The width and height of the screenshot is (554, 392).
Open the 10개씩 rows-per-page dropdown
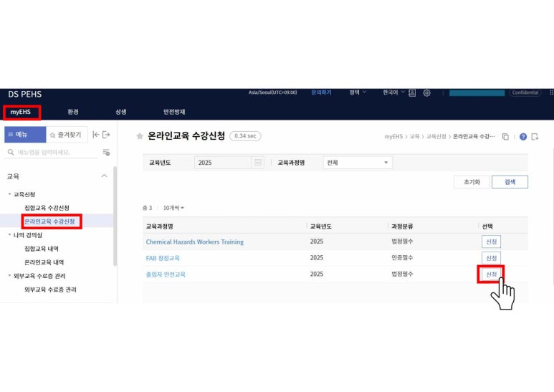coord(173,208)
